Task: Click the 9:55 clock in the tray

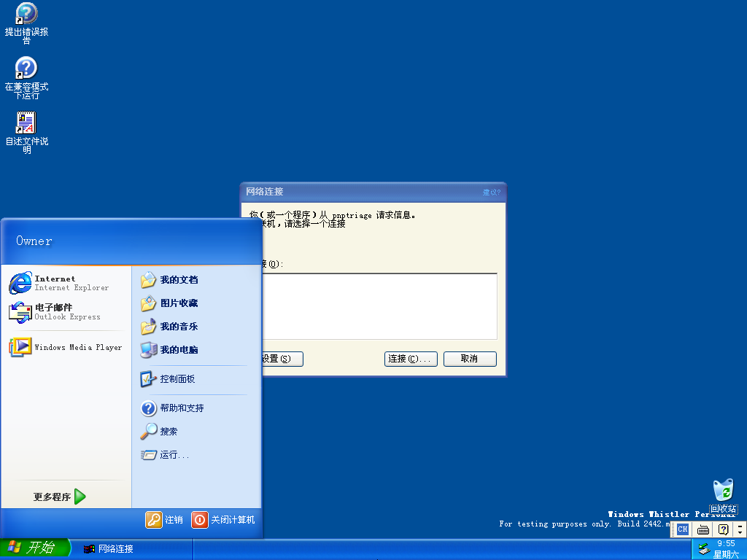Action: click(x=726, y=544)
